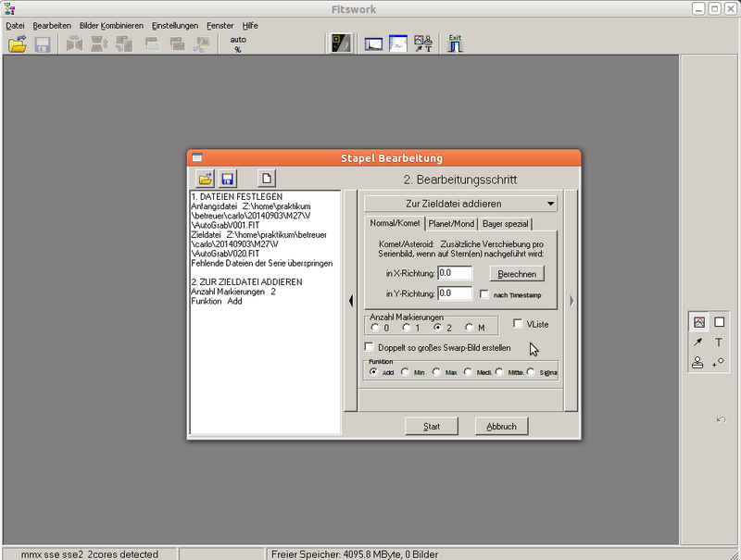Save the batch settings with the disk icon
Screen dimensions: 741x560
coord(226,178)
